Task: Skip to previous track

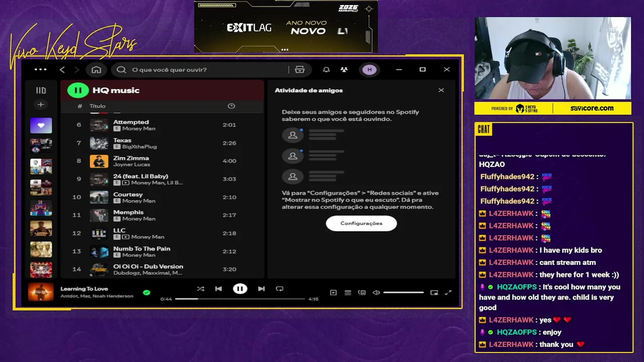Action: coord(218,289)
